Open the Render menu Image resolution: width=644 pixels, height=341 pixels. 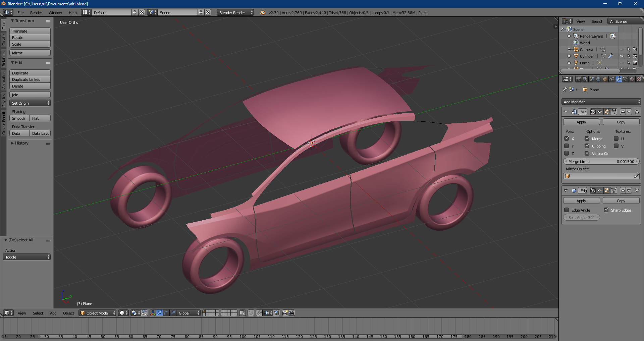pos(36,13)
